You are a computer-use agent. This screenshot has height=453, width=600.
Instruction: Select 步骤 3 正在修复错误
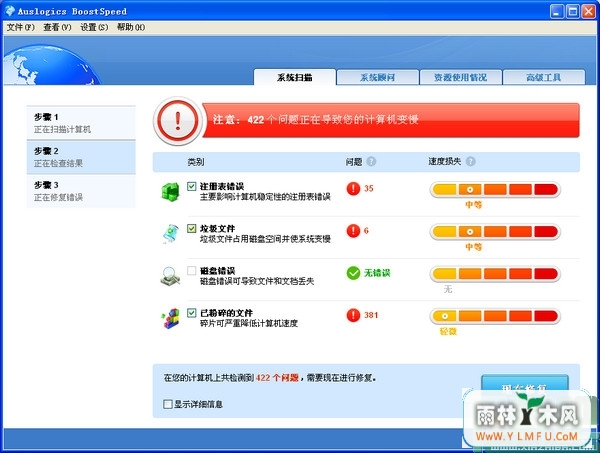tap(81, 191)
